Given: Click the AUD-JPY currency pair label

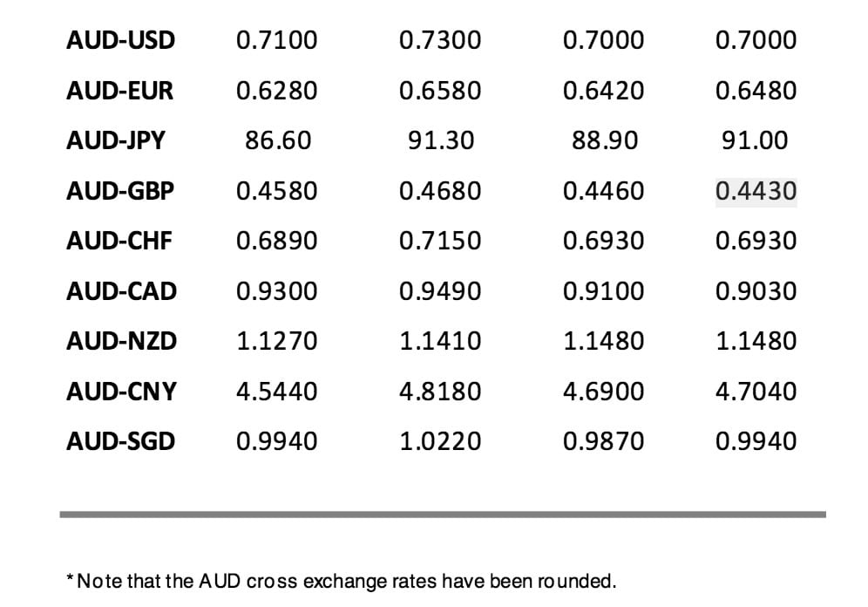Looking at the screenshot, I should (x=115, y=140).
